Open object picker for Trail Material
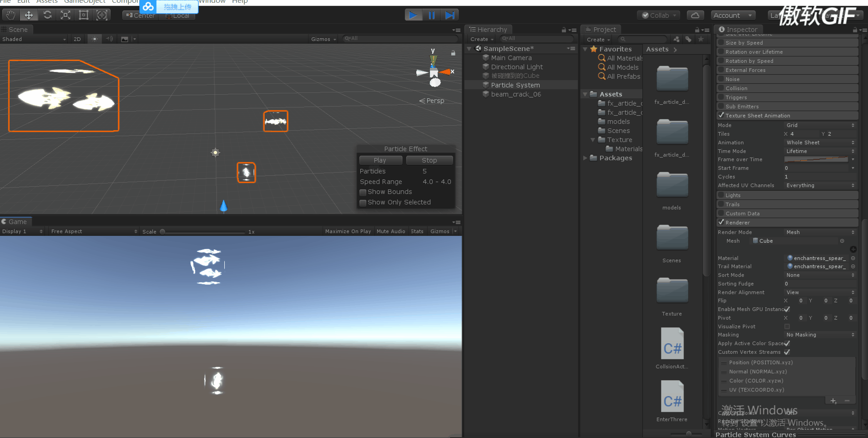 (853, 266)
